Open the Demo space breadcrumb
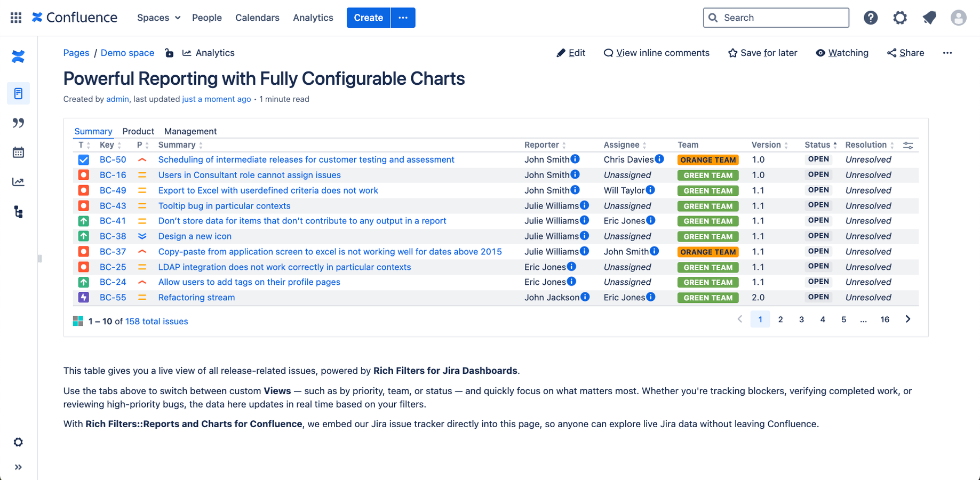The width and height of the screenshot is (980, 480). 128,53
